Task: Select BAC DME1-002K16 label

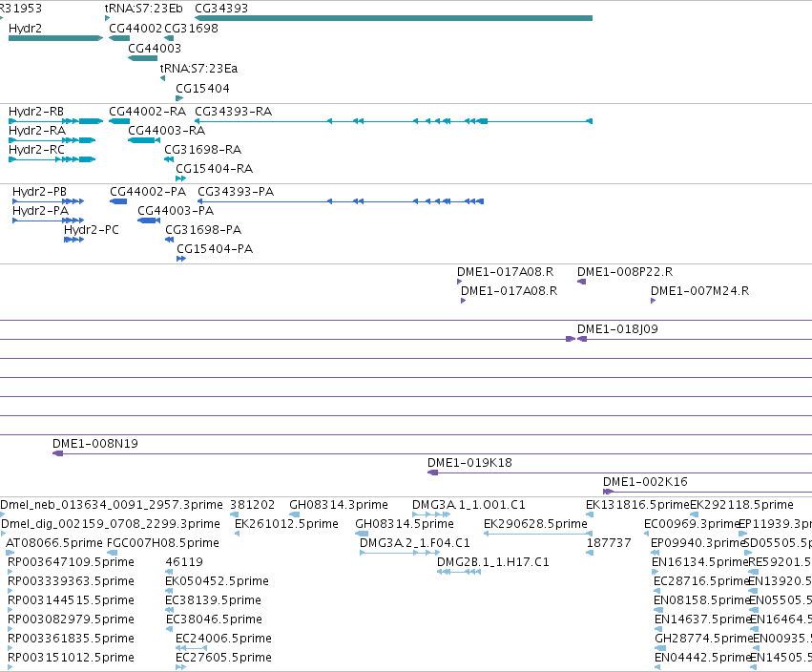Action: pos(645,482)
